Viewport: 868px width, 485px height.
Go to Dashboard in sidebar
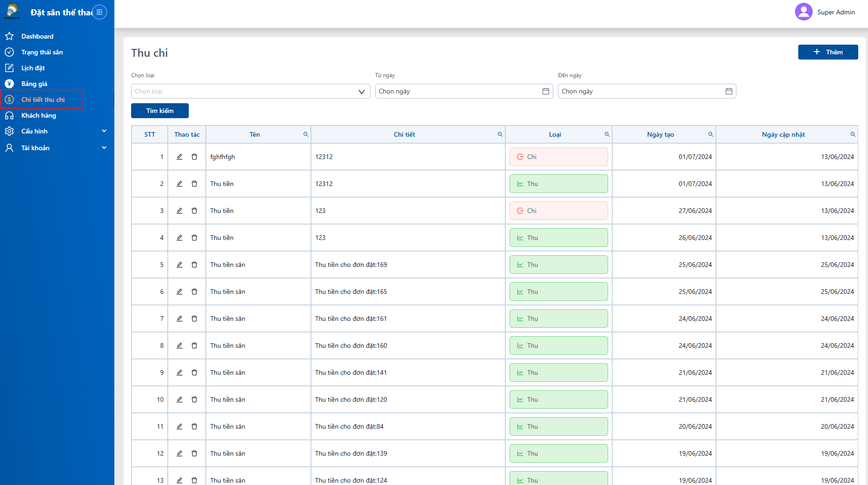click(x=37, y=36)
